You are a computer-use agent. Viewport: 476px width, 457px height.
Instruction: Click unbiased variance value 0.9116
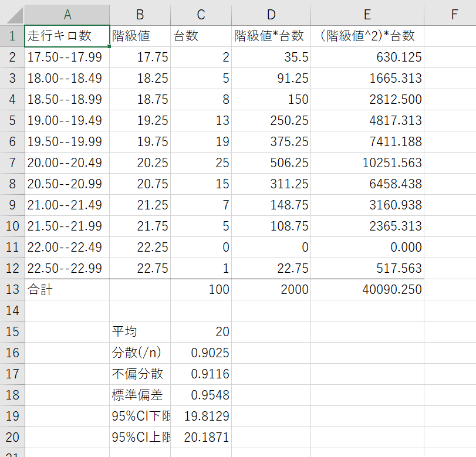201,374
